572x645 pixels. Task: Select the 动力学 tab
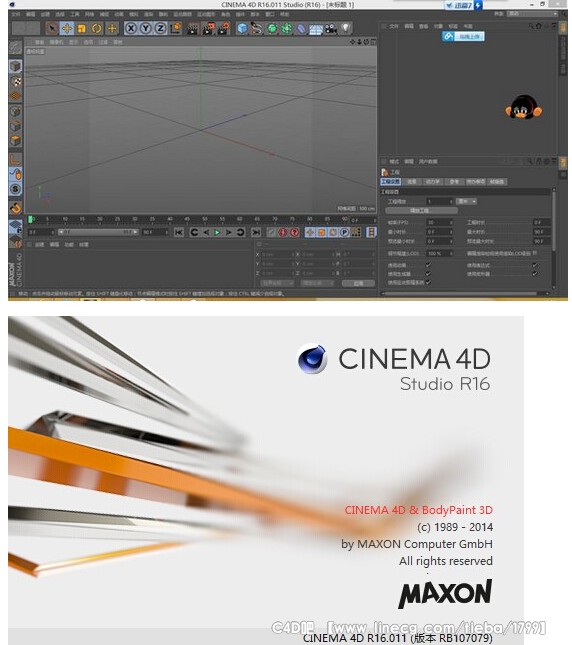coord(432,181)
